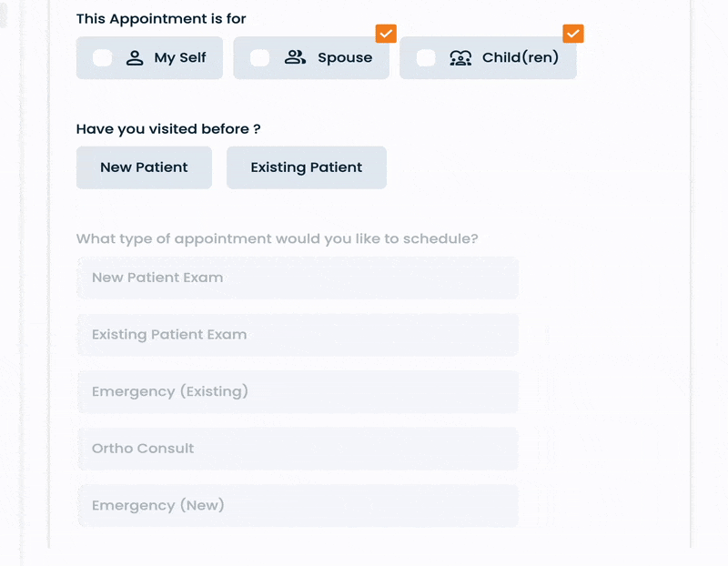Click the single person icon beside My Self
728x566 pixels.
coord(135,58)
